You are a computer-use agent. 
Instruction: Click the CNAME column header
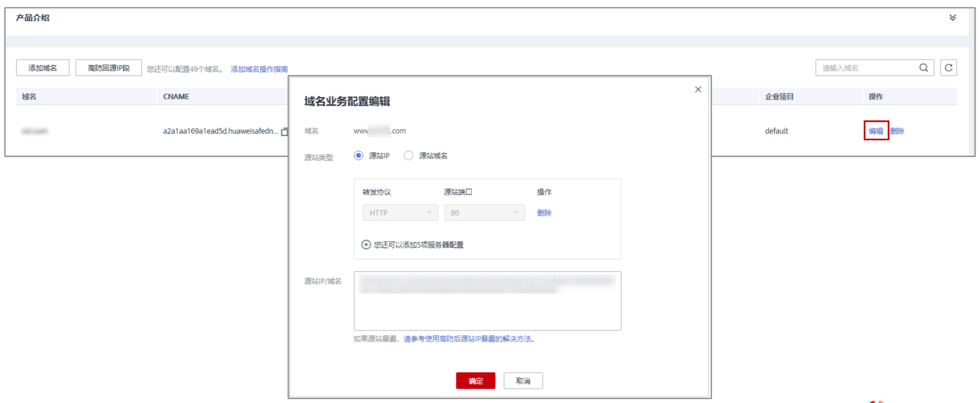point(176,97)
